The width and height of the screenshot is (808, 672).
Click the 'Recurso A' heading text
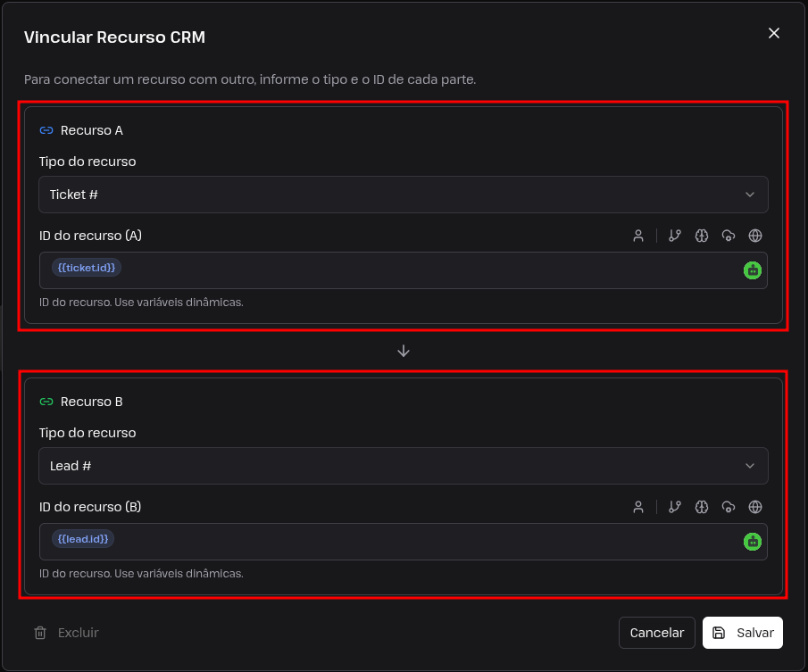92,130
